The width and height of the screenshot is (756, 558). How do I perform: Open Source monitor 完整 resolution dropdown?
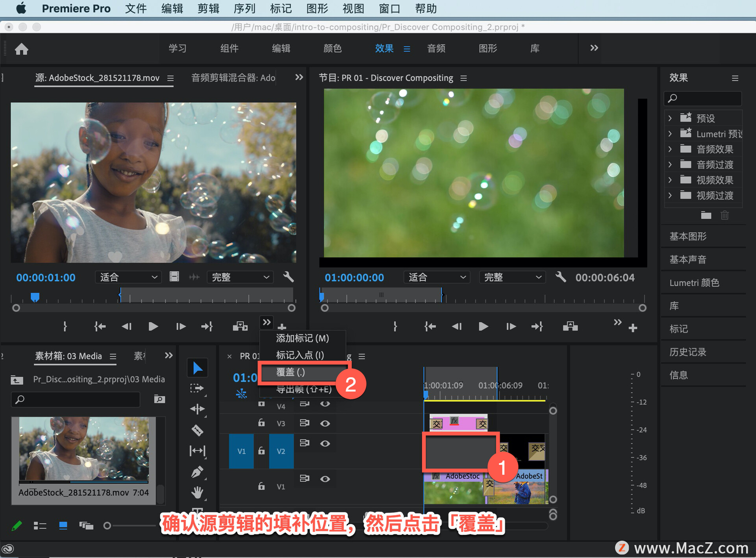point(240,277)
